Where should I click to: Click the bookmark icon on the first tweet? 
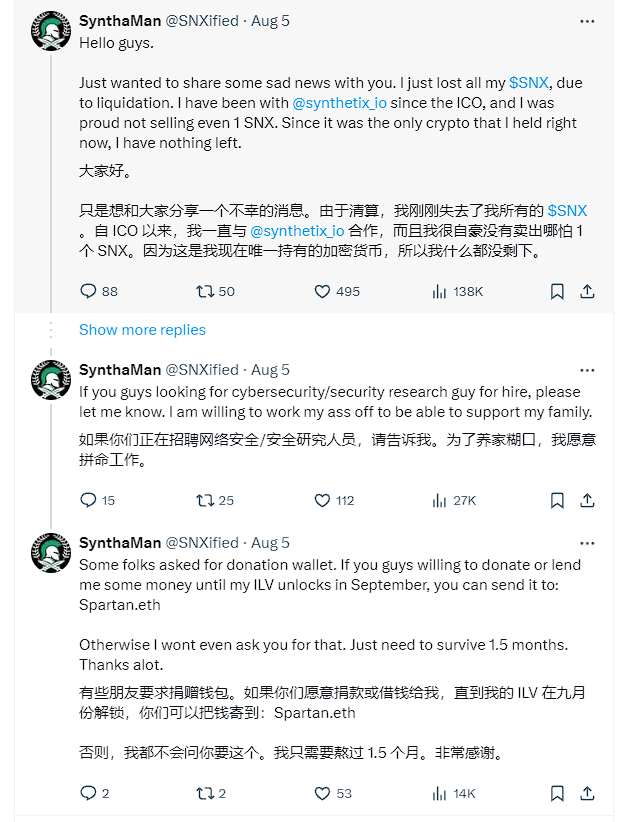tap(557, 291)
